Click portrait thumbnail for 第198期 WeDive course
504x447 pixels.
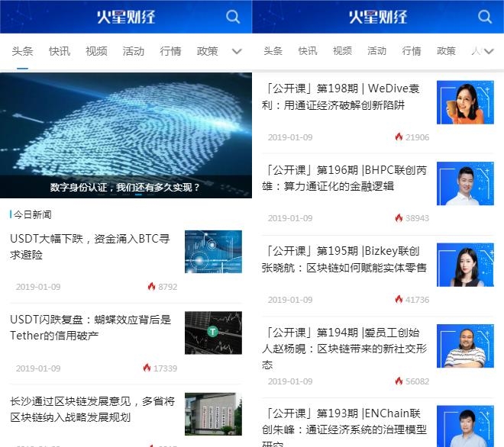click(x=465, y=102)
